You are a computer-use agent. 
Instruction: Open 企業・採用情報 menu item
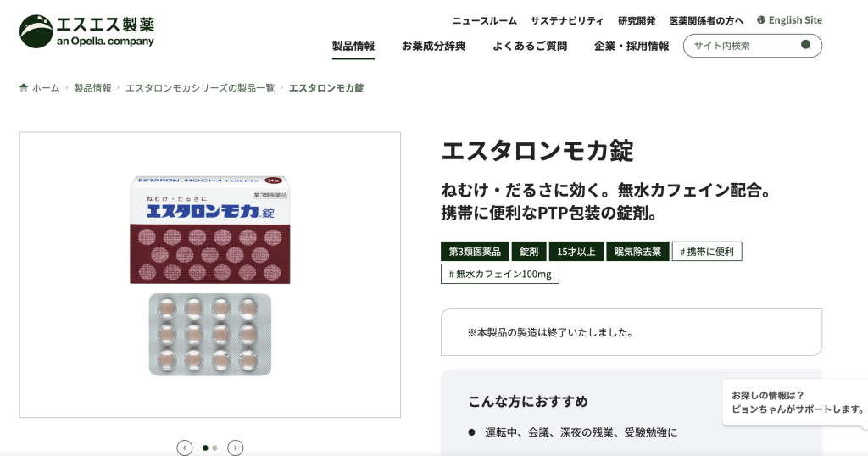pyautogui.click(x=632, y=46)
